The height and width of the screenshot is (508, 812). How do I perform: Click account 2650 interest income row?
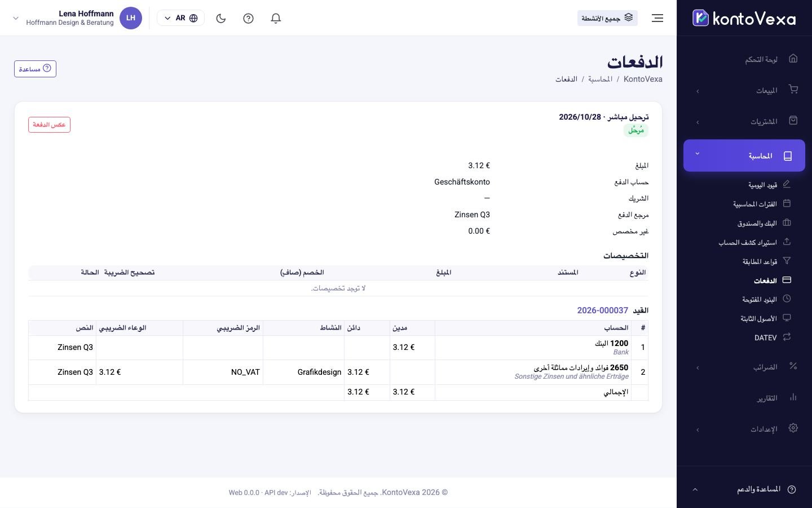[338, 373]
